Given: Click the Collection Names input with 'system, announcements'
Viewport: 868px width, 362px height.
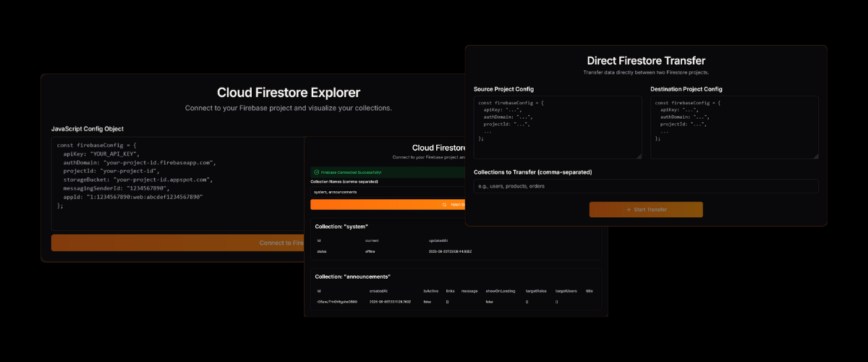Looking at the screenshot, I should click(388, 192).
